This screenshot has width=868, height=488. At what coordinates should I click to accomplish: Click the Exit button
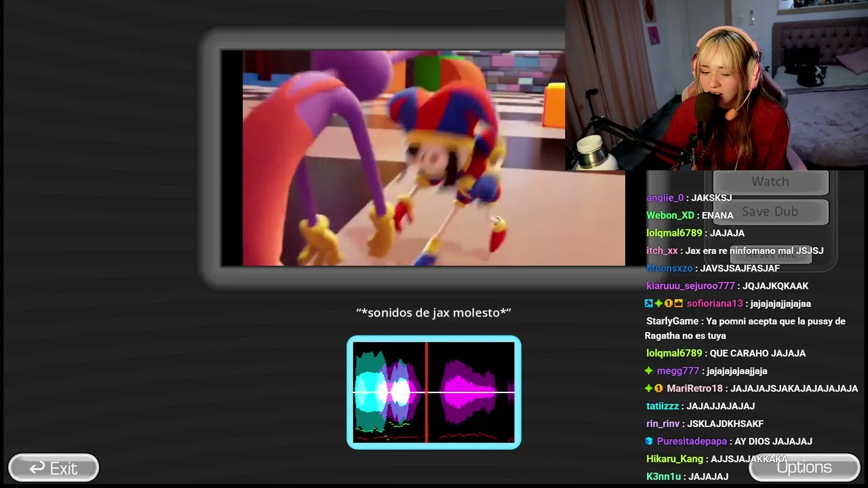tap(54, 468)
